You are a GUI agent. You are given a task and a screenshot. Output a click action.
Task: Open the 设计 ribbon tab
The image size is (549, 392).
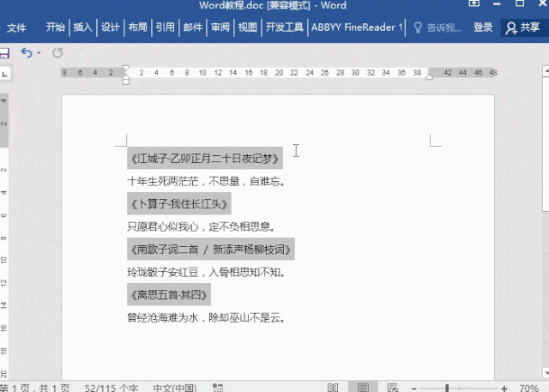coord(111,27)
